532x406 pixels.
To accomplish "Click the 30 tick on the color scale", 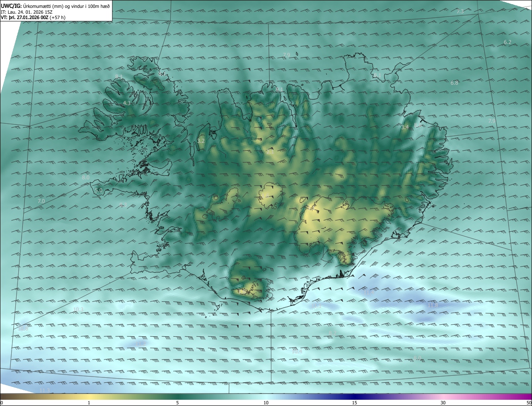I will pyautogui.click(x=443, y=403).
